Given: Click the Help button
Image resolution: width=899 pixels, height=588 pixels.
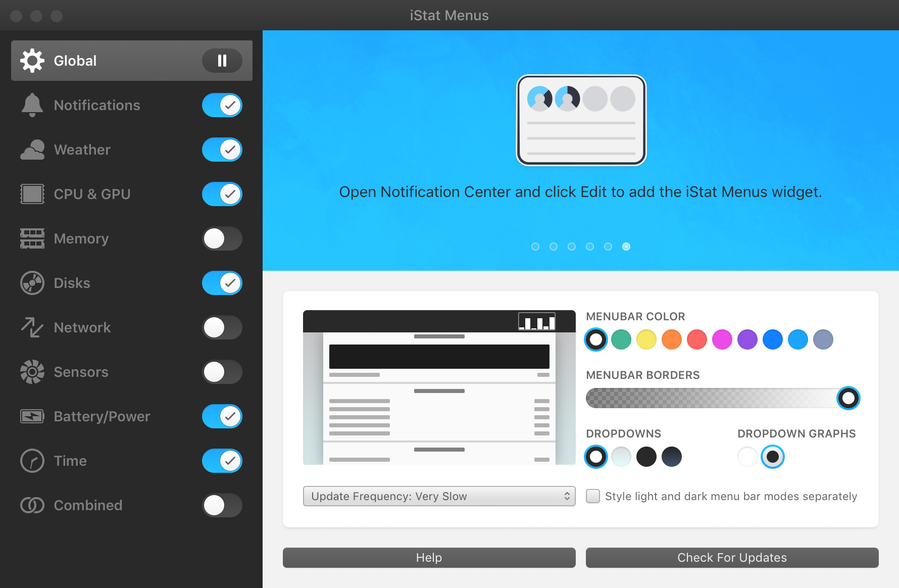Looking at the screenshot, I should pos(429,558).
